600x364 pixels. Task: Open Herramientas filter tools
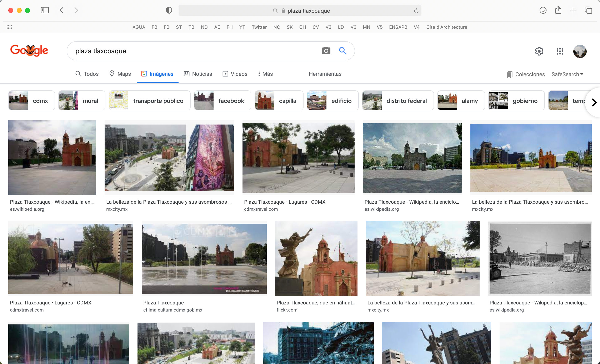(x=325, y=74)
